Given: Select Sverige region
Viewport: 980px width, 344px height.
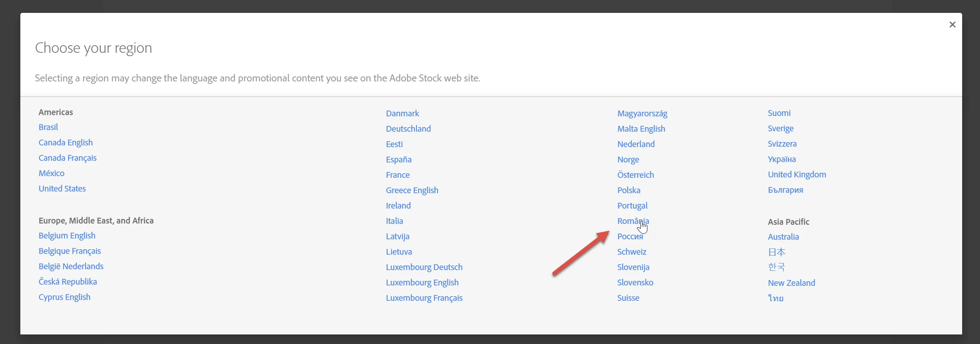Looking at the screenshot, I should point(780,128).
